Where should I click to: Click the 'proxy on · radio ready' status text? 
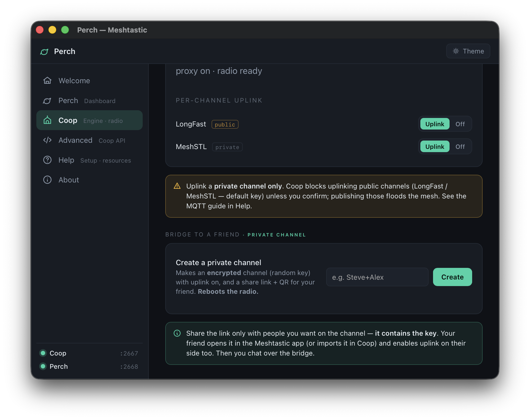point(219,71)
